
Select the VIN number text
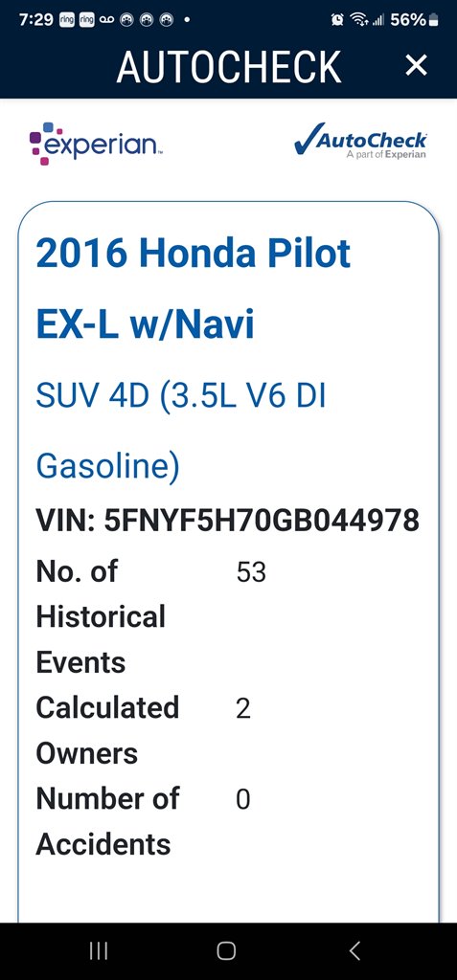click(x=227, y=520)
